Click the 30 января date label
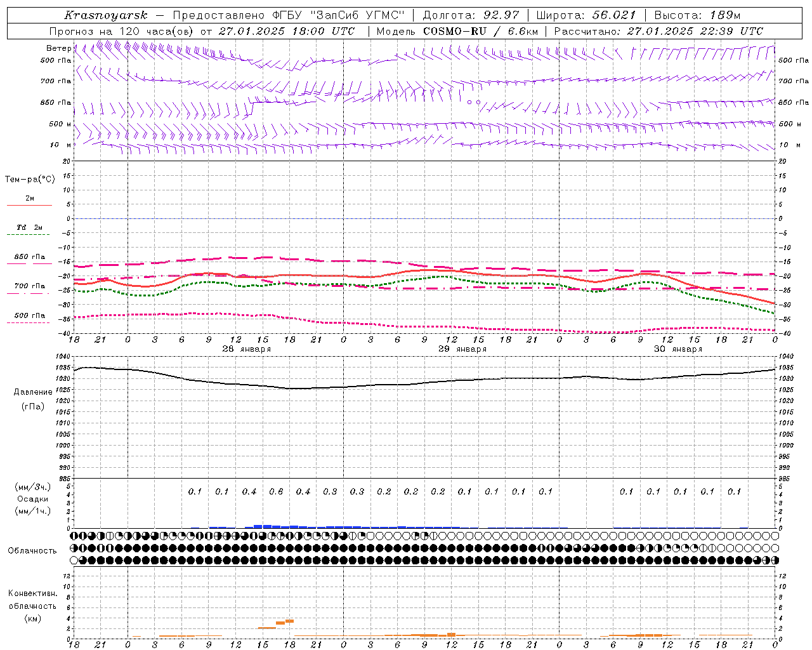Image resolution: width=812 pixels, height=650 pixels. pos(678,349)
